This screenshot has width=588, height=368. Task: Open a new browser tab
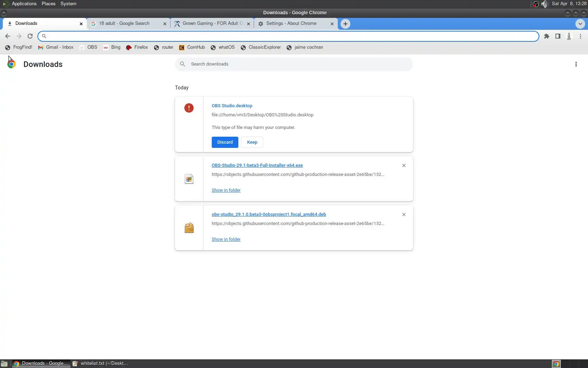[345, 24]
